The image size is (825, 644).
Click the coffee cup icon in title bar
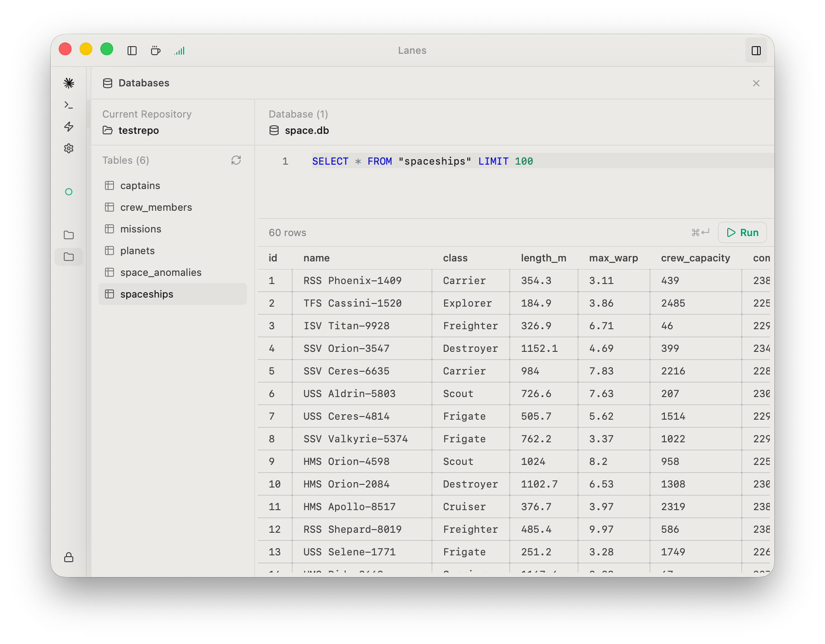(156, 51)
